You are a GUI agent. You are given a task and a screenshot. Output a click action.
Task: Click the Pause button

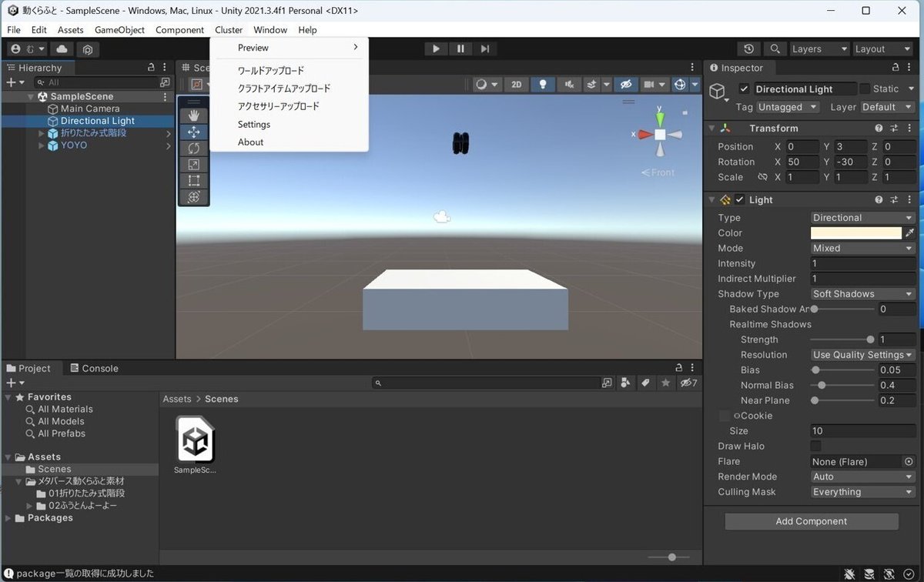460,48
